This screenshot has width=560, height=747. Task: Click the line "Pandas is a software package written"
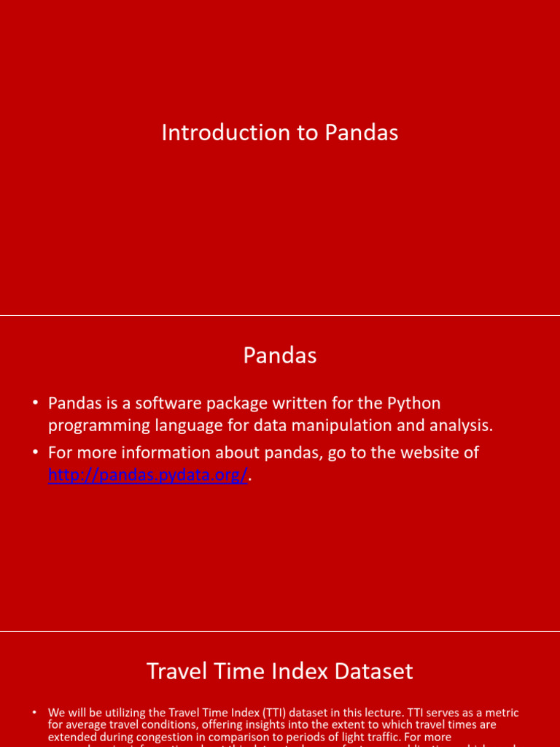(x=244, y=403)
